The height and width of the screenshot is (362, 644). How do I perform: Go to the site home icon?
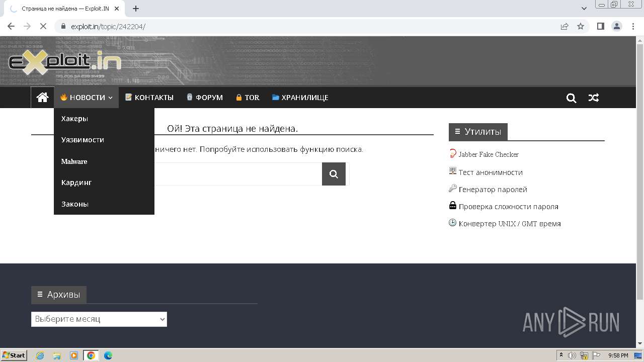pyautogui.click(x=42, y=98)
